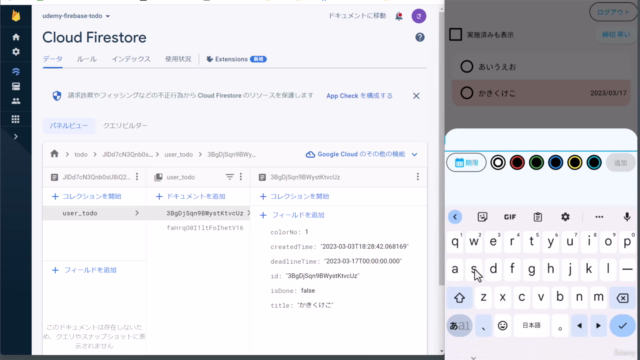Open keyboard sticker emoji panel icon
The image size is (640, 360).
coord(482,217)
